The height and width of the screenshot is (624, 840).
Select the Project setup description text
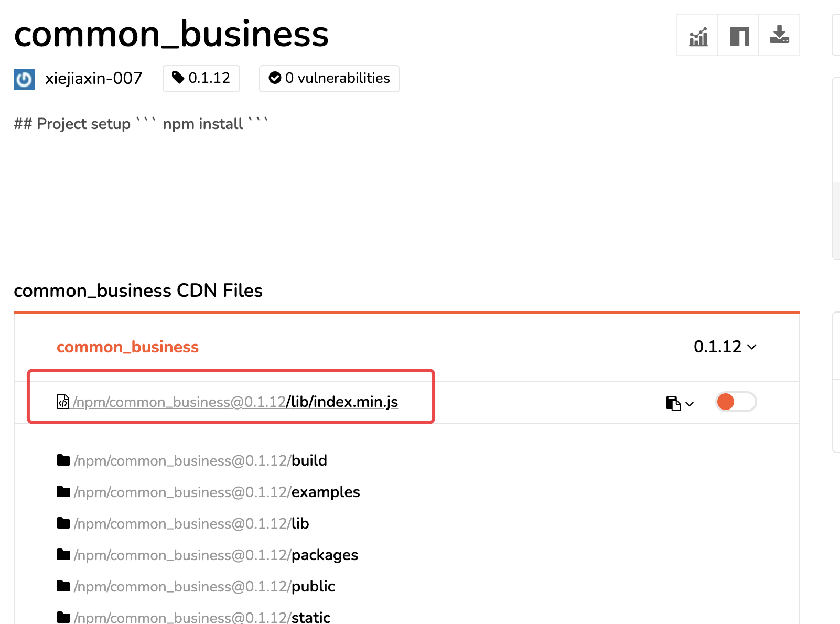[141, 124]
